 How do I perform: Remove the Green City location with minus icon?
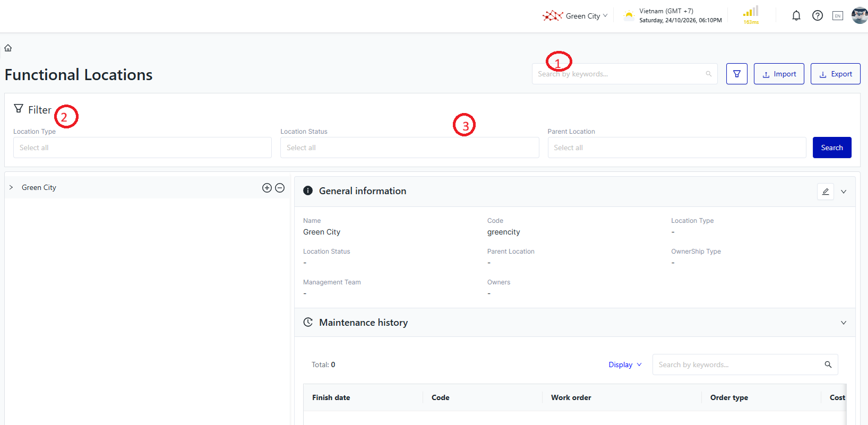tap(280, 188)
